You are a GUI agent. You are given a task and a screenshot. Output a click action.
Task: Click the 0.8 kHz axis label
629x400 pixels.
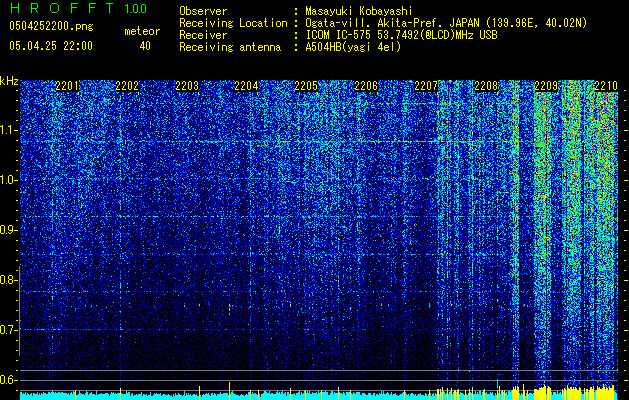tap(9, 280)
